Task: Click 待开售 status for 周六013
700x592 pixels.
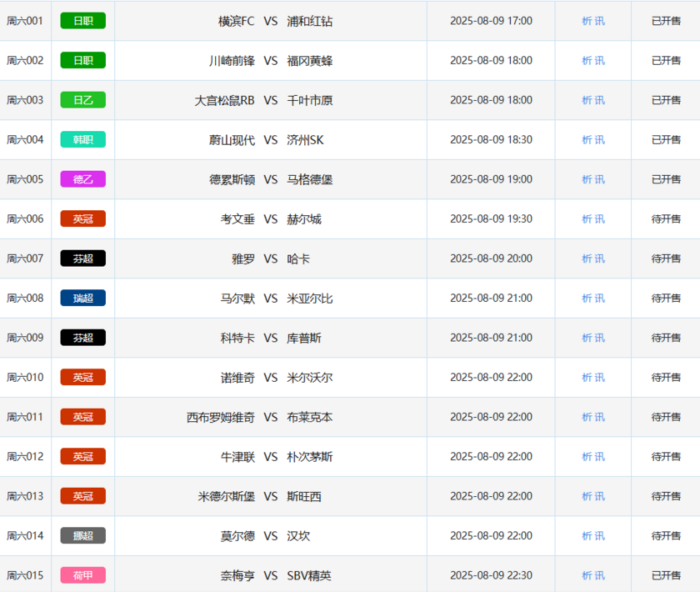Action: [666, 496]
